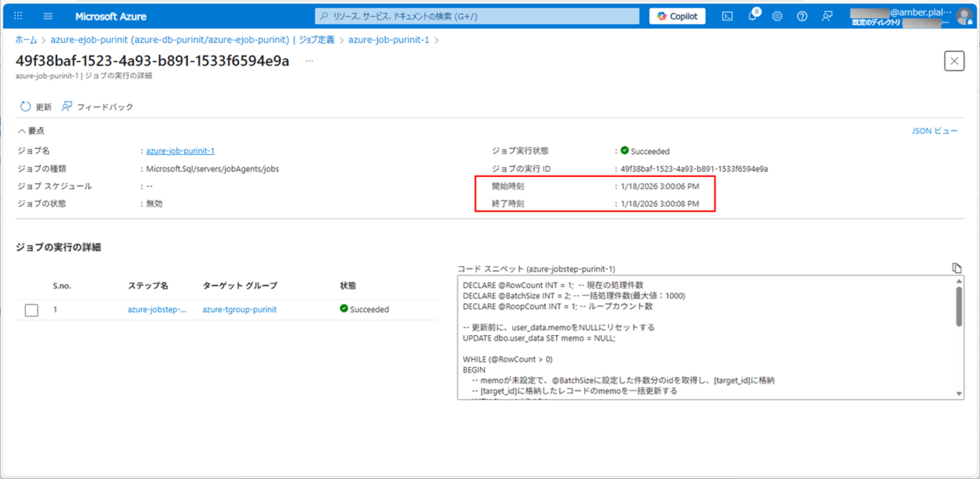Open the azure-tgroup-purinit target group link
980x479 pixels.
tap(239, 310)
